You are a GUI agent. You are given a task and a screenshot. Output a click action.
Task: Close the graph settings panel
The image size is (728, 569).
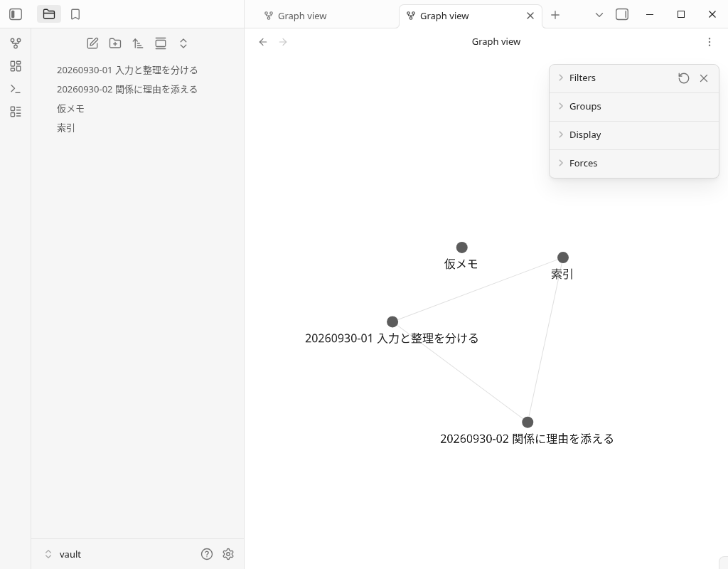click(704, 78)
